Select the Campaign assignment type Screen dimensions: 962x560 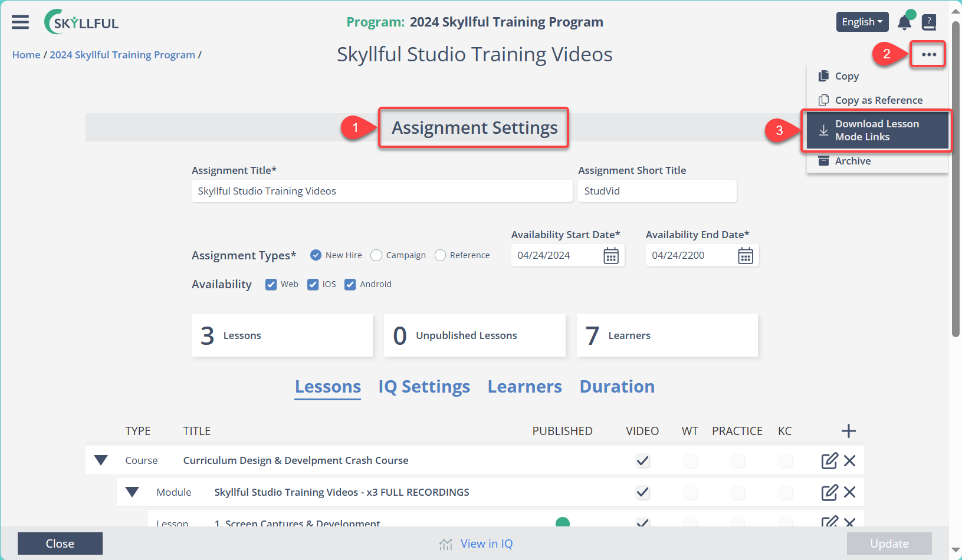(x=376, y=255)
